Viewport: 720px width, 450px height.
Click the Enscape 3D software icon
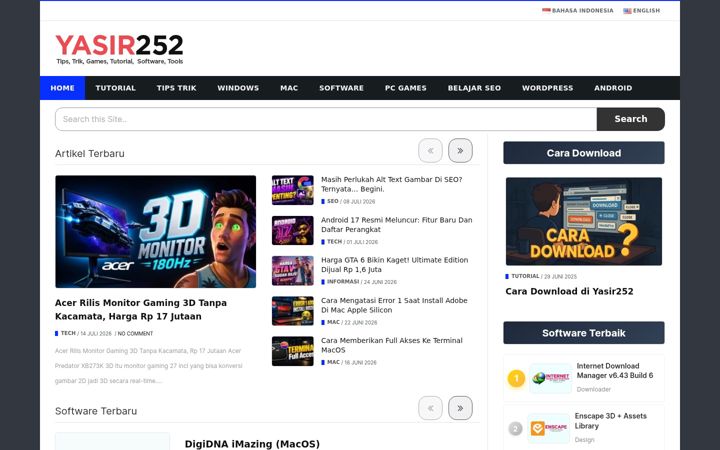(548, 428)
